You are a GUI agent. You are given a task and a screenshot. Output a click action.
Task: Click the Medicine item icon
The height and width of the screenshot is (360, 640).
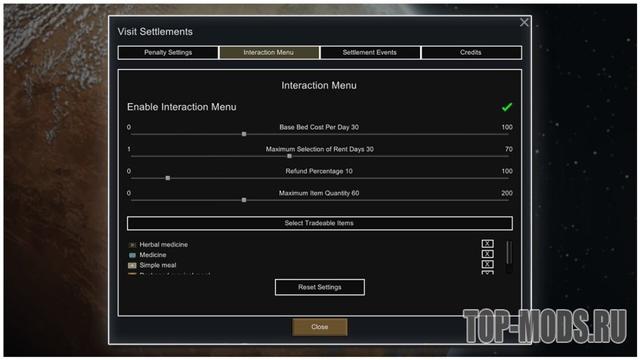point(132,255)
